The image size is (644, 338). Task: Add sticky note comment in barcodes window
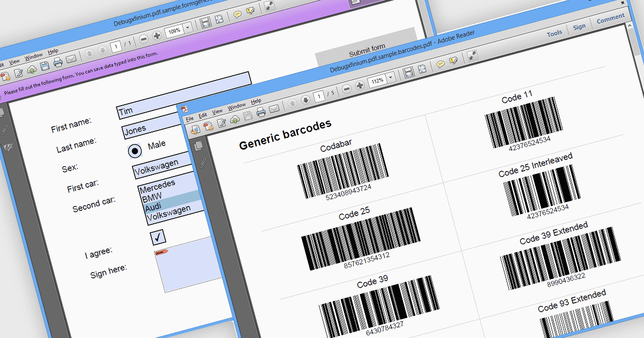[441, 64]
